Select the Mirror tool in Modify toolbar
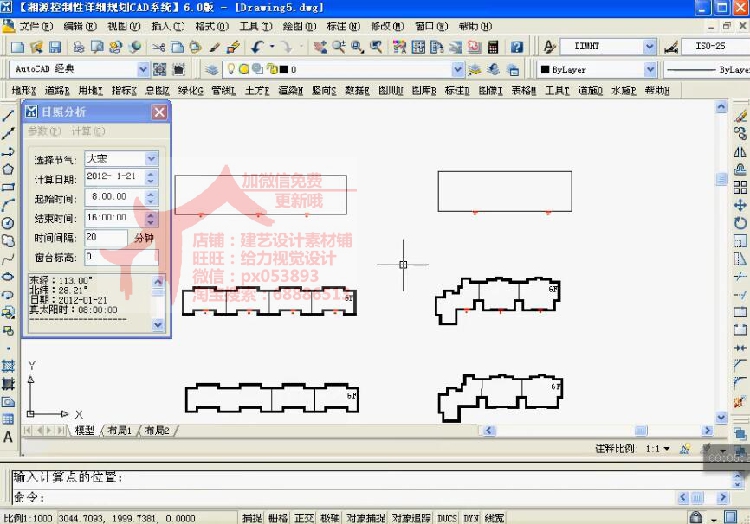The width and height of the screenshot is (750, 524). click(x=740, y=152)
